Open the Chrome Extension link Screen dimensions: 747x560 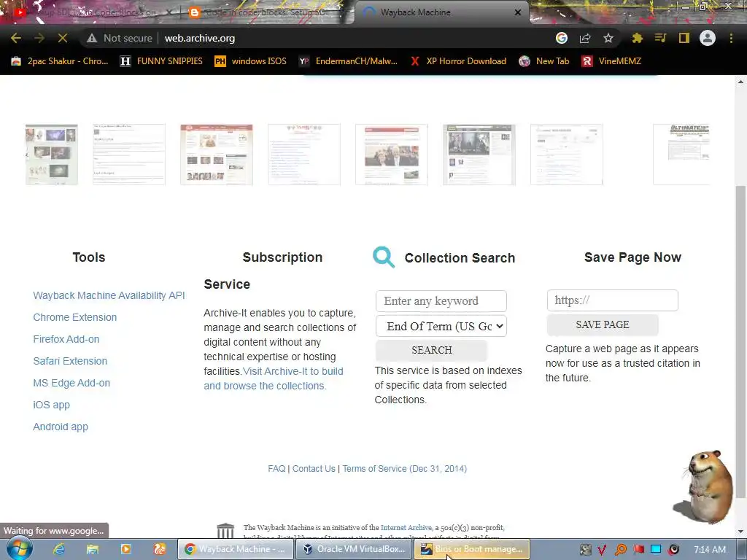(x=75, y=317)
